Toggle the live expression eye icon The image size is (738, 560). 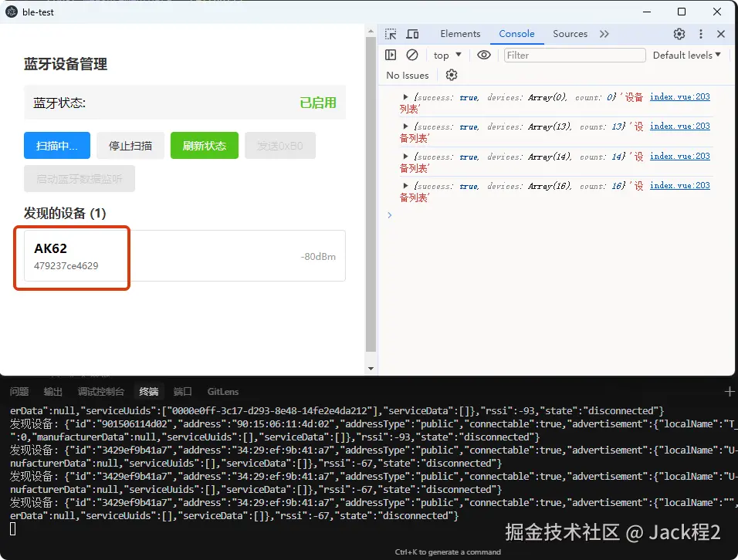[484, 55]
